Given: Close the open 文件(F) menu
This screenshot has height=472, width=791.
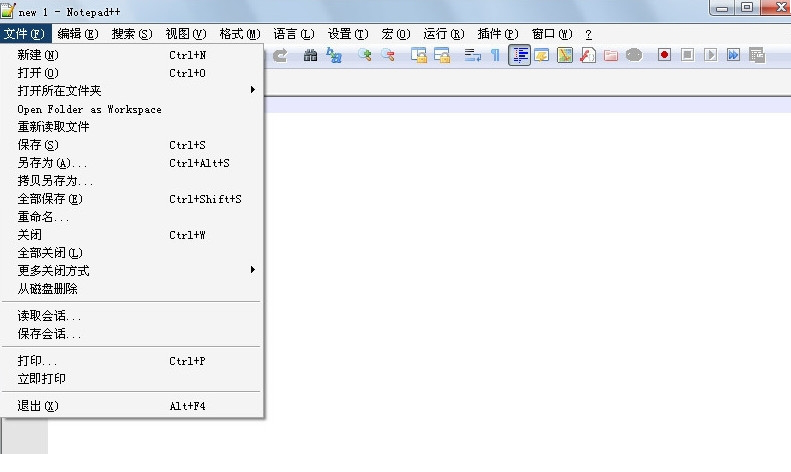Looking at the screenshot, I should 25,34.
